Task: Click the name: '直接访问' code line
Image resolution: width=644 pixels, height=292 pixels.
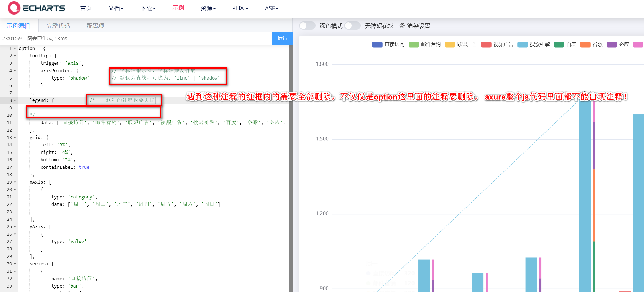Action: tap(74, 279)
